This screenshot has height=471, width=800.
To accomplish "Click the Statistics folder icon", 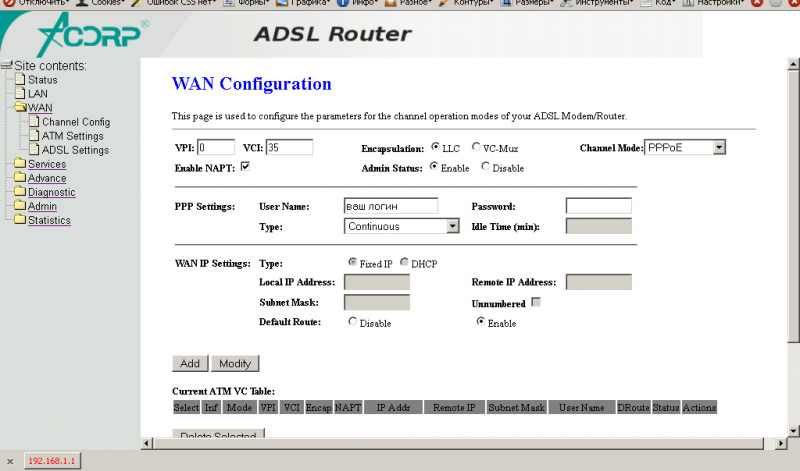I will [20, 220].
